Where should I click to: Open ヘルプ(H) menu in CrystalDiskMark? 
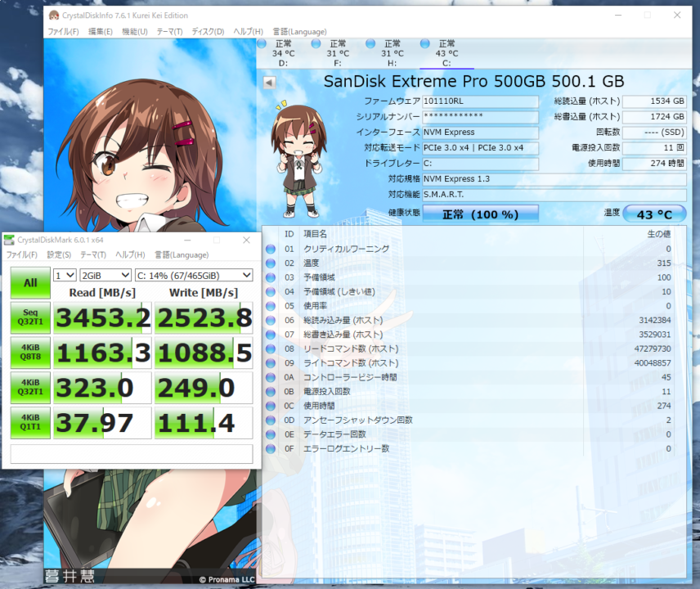pos(130,254)
